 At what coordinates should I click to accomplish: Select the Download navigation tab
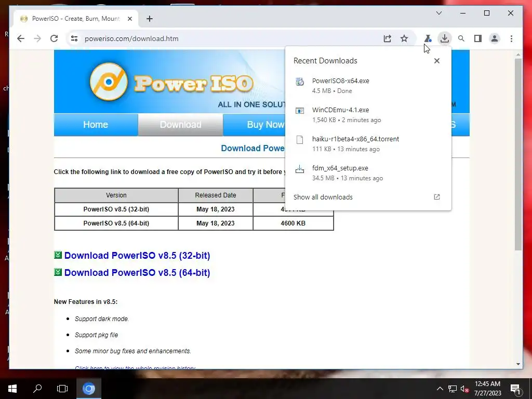180,125
